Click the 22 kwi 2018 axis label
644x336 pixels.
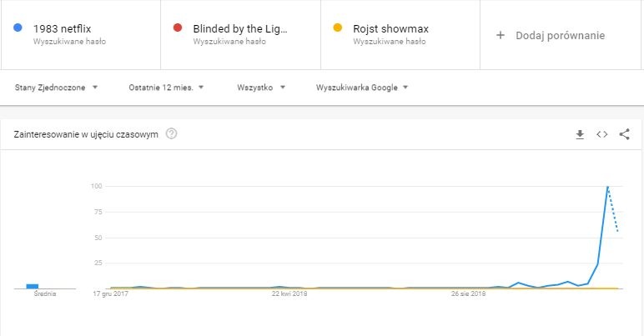[289, 293]
